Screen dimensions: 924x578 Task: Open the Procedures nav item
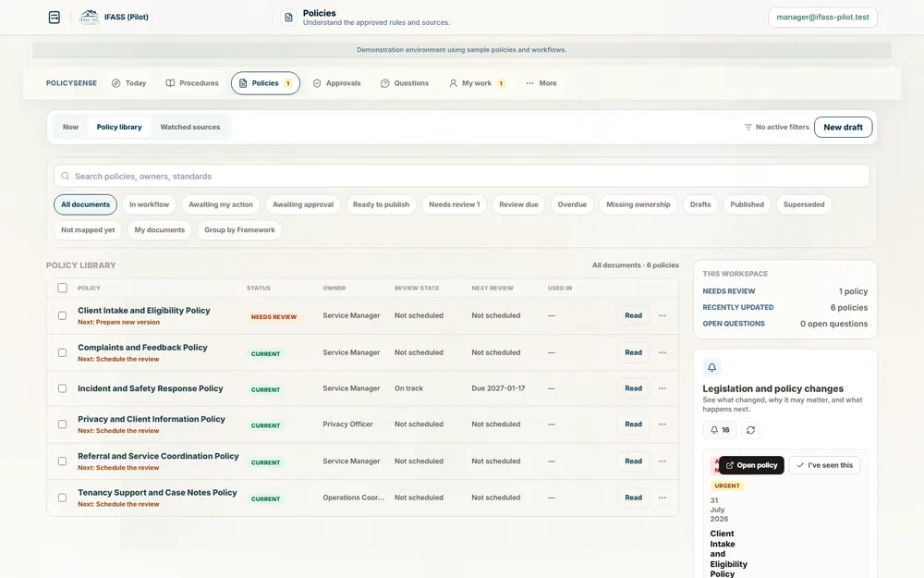pos(192,83)
